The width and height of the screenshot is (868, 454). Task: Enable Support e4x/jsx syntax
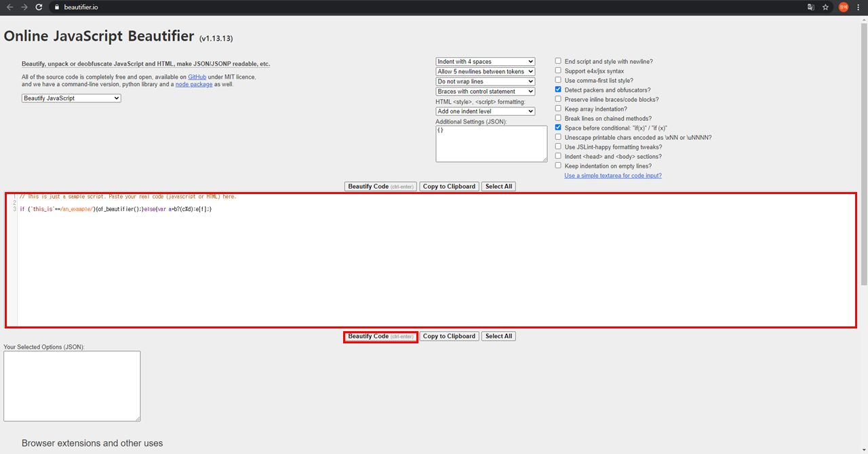click(558, 71)
